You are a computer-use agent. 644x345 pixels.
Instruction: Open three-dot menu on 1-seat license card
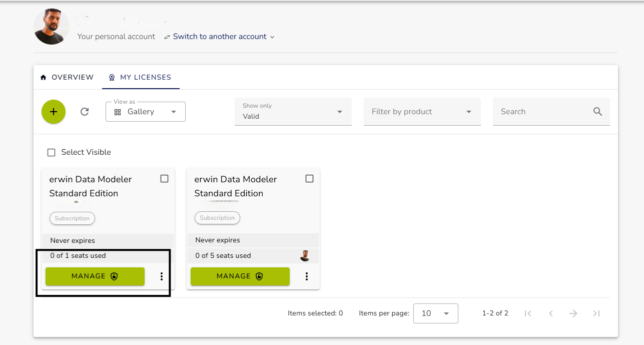pos(161,276)
